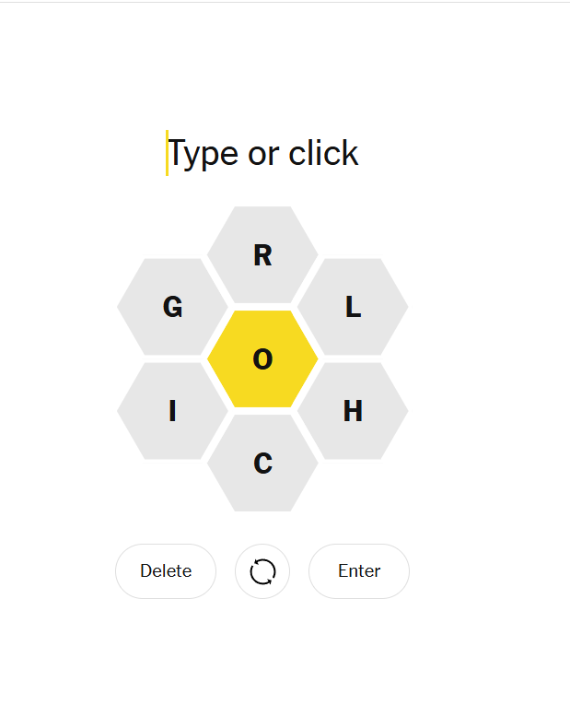Pick the letter G hexagon

click(x=172, y=307)
